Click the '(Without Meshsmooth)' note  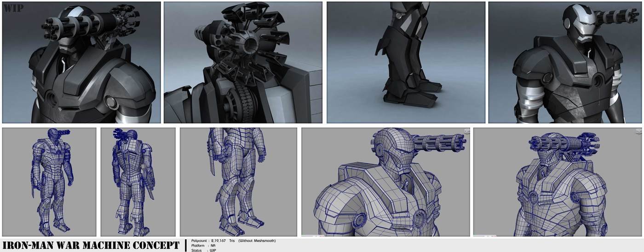tap(257, 240)
